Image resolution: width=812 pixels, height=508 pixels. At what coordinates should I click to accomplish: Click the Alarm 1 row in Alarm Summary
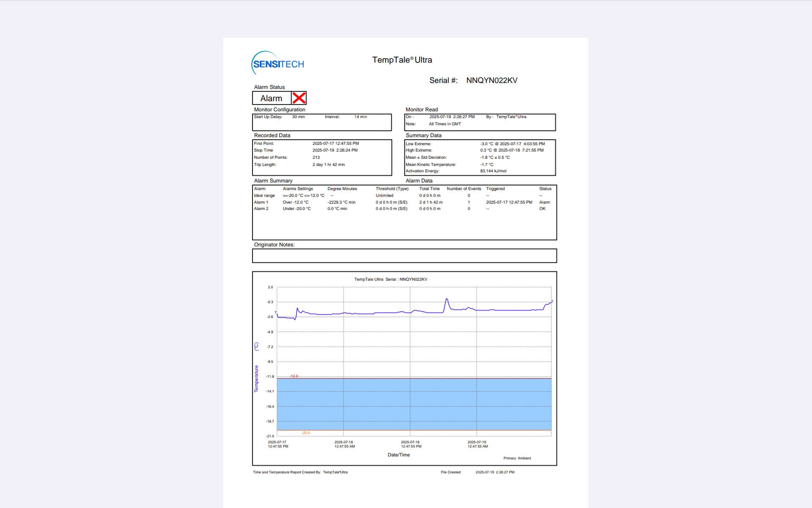261,202
